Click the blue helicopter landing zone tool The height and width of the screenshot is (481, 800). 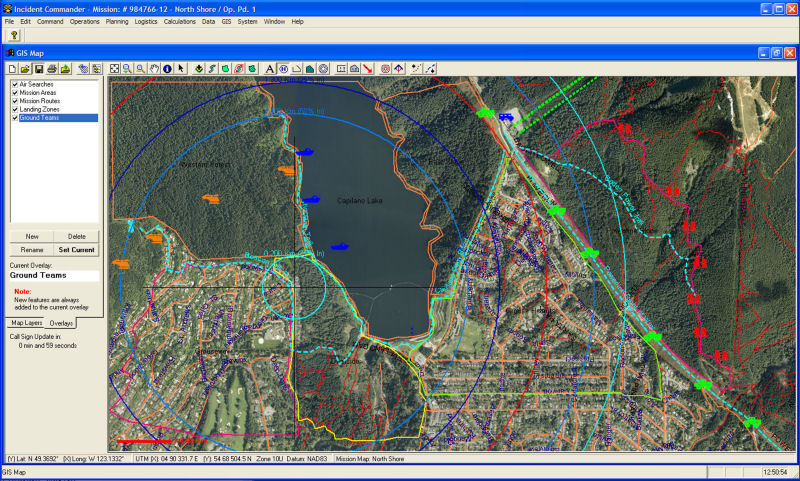[x=283, y=68]
